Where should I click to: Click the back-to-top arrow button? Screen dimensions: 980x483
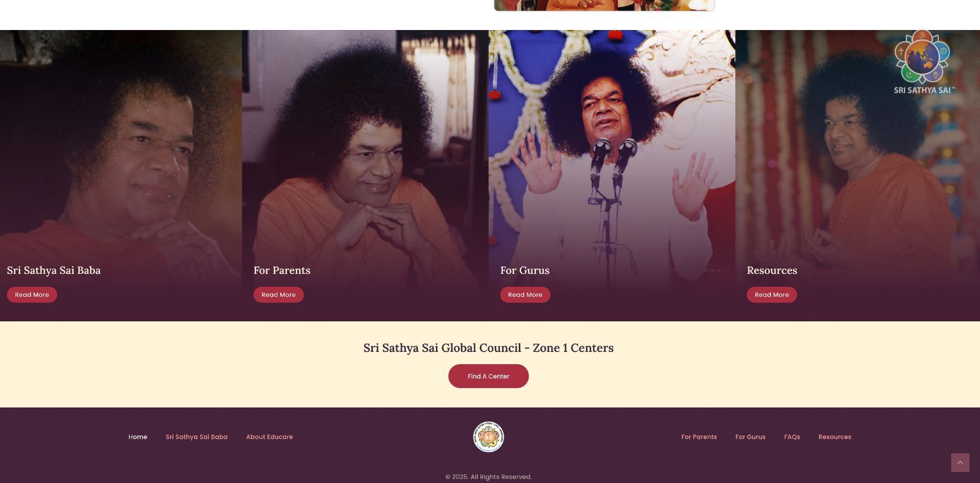960,463
